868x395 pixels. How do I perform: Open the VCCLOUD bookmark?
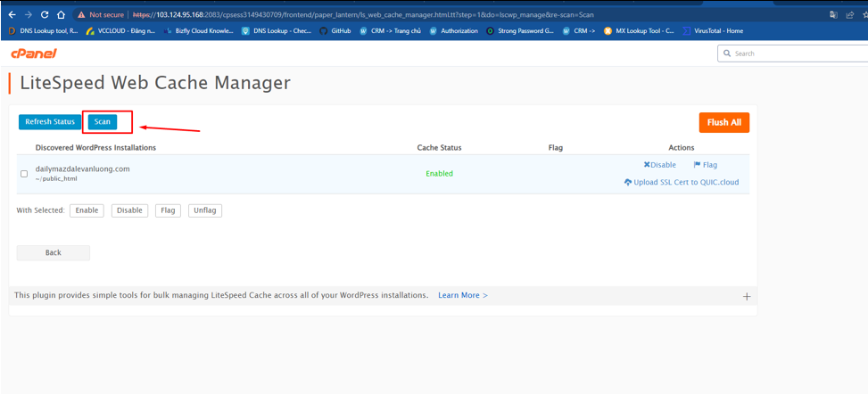point(120,31)
